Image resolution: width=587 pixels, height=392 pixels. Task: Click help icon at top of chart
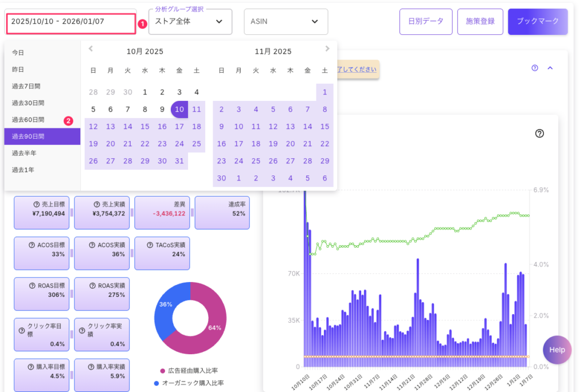click(539, 134)
